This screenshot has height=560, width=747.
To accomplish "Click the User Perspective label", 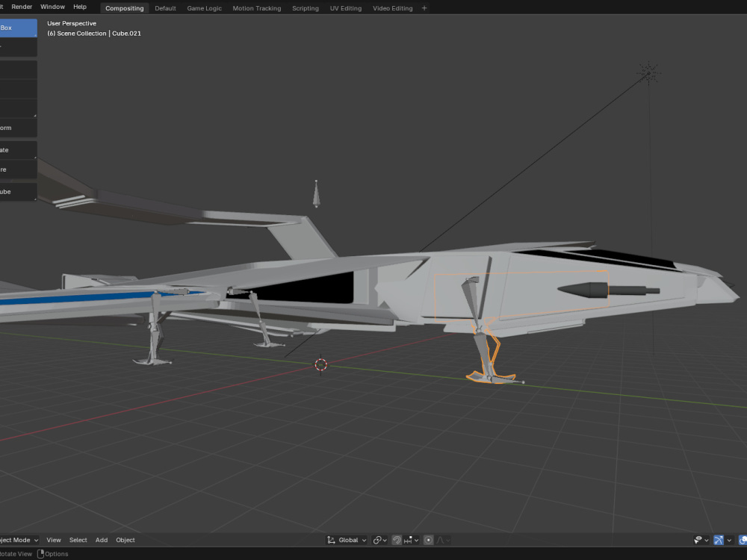I will pyautogui.click(x=72, y=23).
